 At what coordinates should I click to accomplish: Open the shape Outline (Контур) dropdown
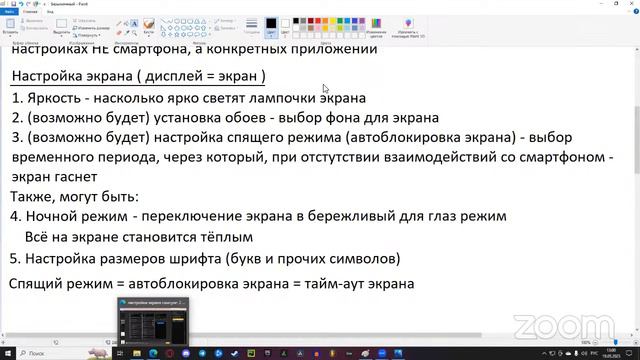[x=225, y=20]
